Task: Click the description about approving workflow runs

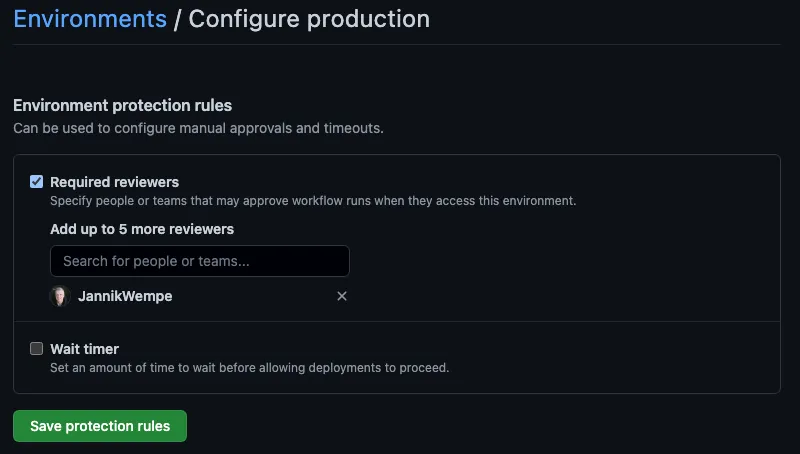Action: [313, 200]
